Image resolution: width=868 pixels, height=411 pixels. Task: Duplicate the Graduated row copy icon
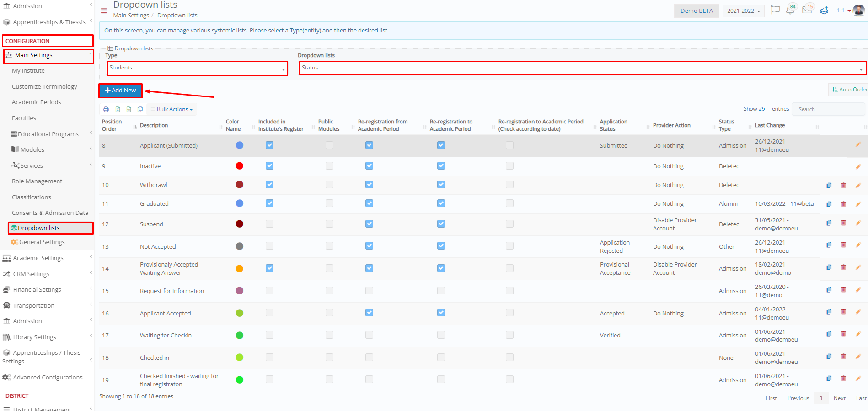(829, 204)
